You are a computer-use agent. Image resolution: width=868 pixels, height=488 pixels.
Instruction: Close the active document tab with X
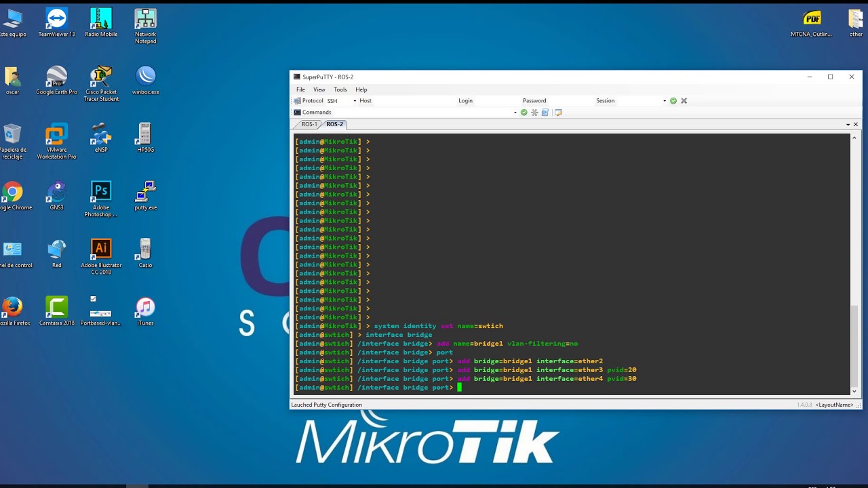856,125
